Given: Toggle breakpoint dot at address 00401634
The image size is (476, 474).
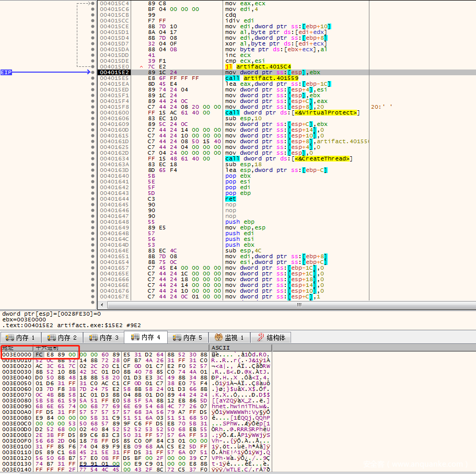Looking at the screenshot, I should point(93,158).
